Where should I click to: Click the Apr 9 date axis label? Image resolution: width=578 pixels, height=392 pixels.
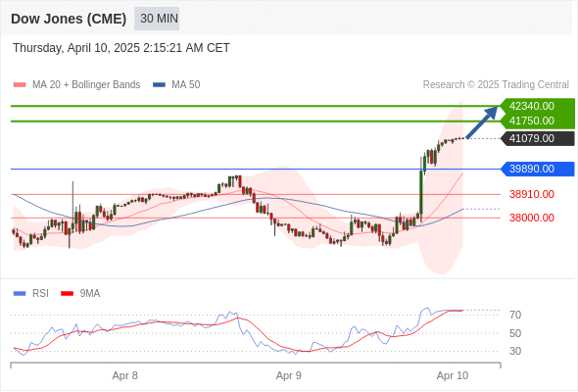[289, 375]
